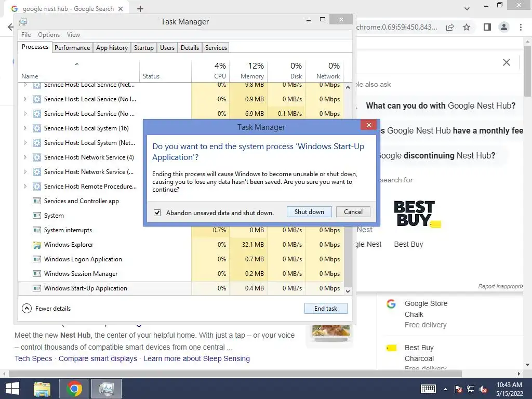Close the Google side panel with X
The width and height of the screenshot is (532, 399).
click(506, 62)
